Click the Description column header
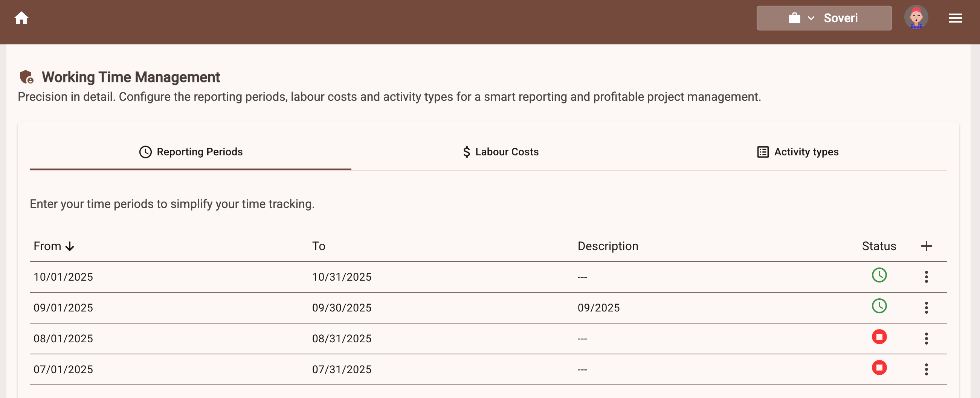 (608, 246)
